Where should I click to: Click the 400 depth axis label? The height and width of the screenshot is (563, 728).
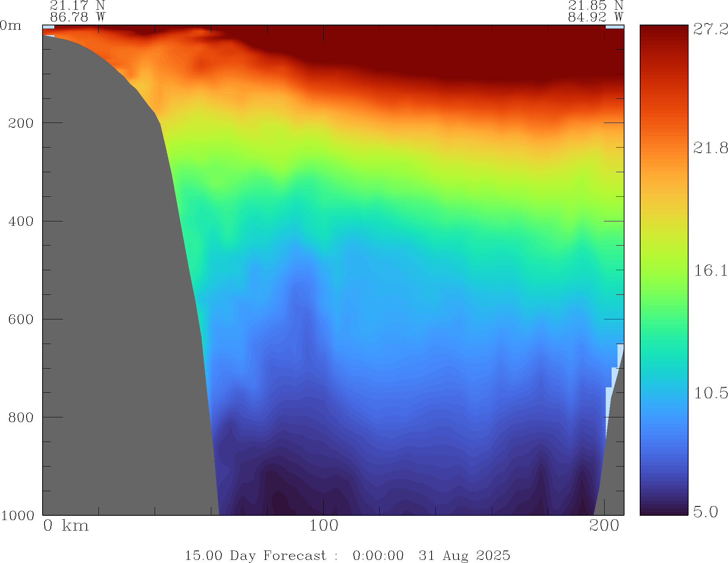point(21,221)
